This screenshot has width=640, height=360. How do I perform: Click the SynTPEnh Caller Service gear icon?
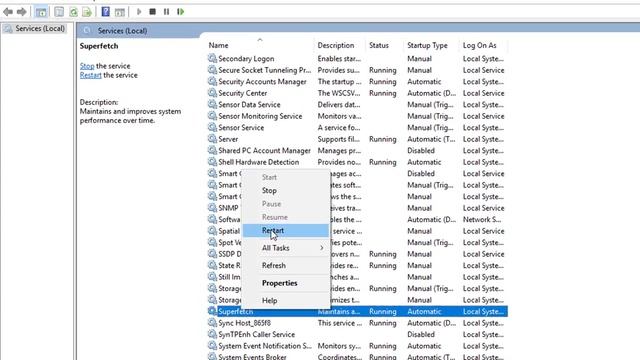click(212, 334)
